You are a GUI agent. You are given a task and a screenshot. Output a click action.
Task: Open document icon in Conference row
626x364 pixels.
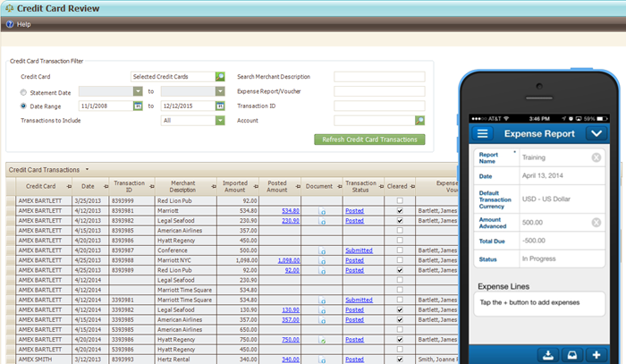coord(323,251)
